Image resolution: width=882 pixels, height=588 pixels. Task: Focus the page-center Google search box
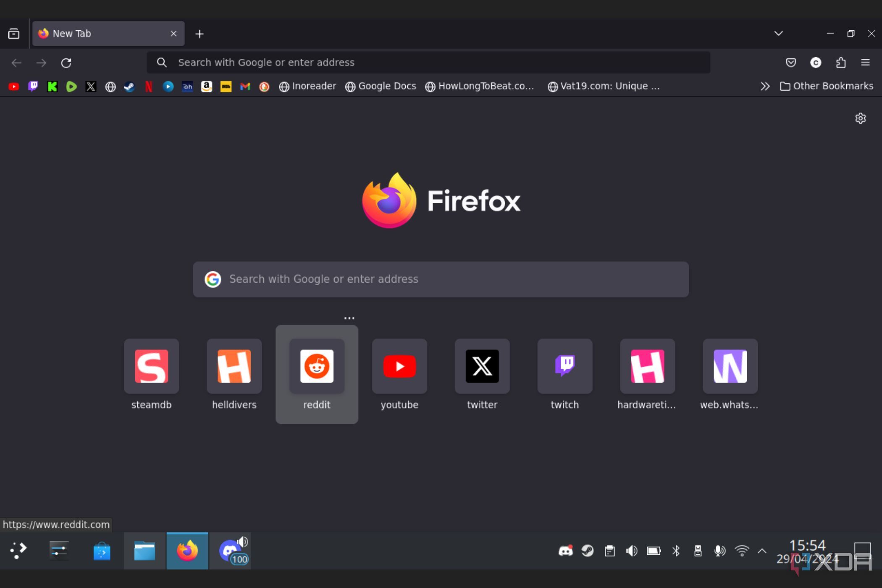click(x=441, y=279)
